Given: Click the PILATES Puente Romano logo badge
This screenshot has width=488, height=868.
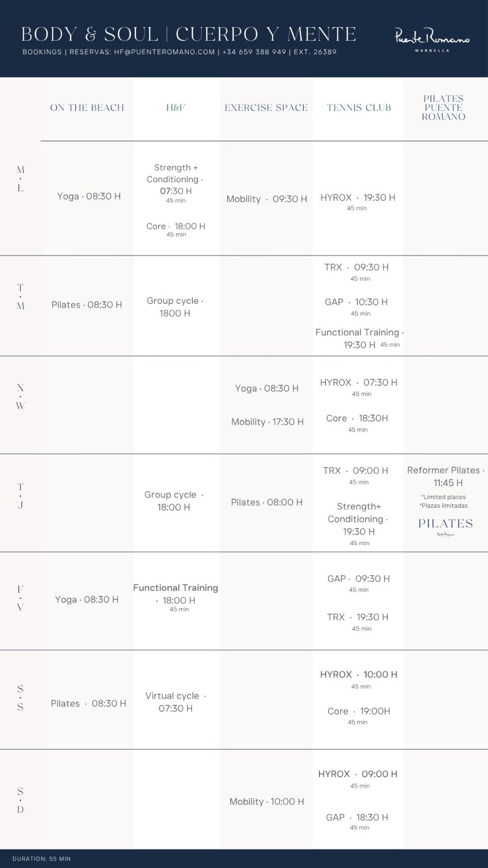Looking at the screenshot, I should 445,527.
